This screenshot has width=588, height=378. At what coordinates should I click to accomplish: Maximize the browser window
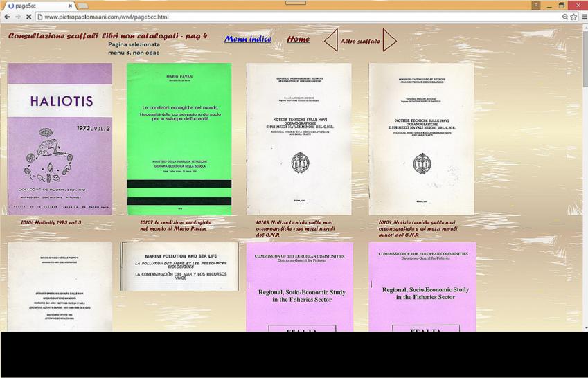tap(562, 6)
